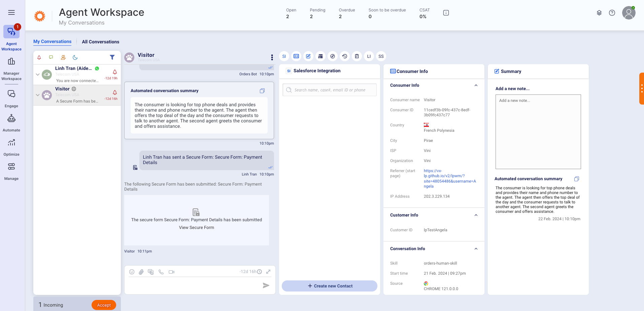Open the Engage section icon

[11, 94]
